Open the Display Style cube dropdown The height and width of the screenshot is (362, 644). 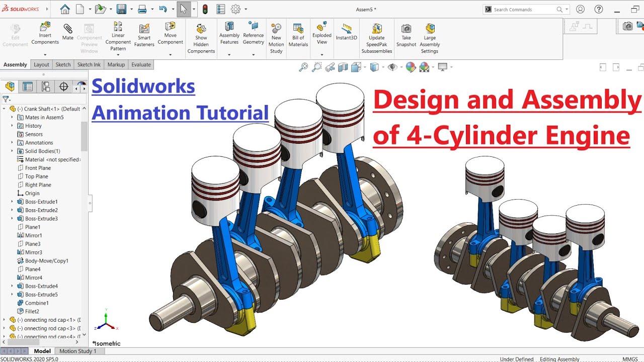pos(374,67)
